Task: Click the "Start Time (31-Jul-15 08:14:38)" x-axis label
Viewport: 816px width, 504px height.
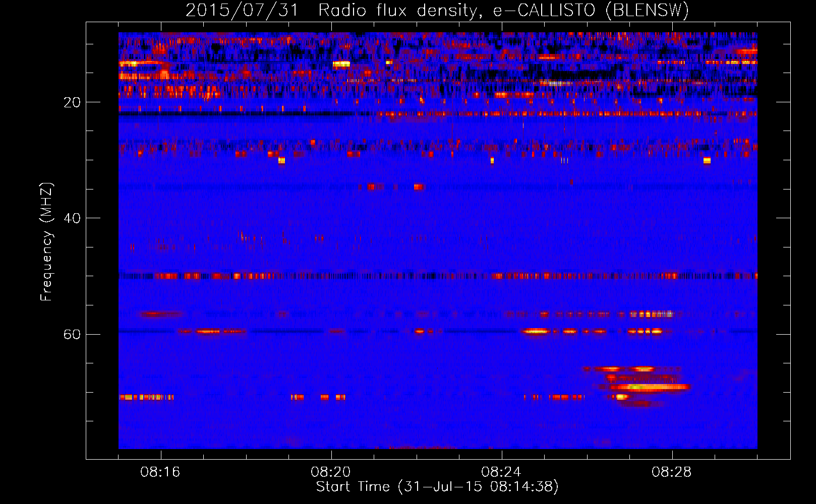Action: [437, 487]
